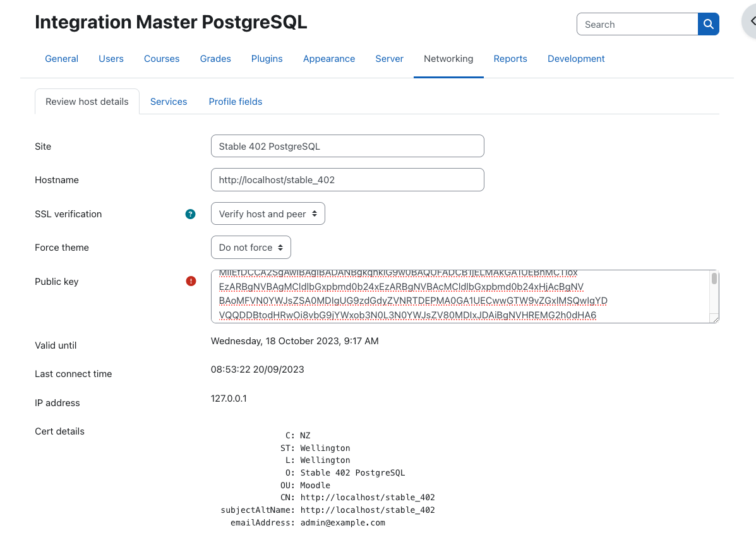Click the ST: Wellington line
Image resolution: width=756 pixels, height=552 pixels.
(315, 448)
